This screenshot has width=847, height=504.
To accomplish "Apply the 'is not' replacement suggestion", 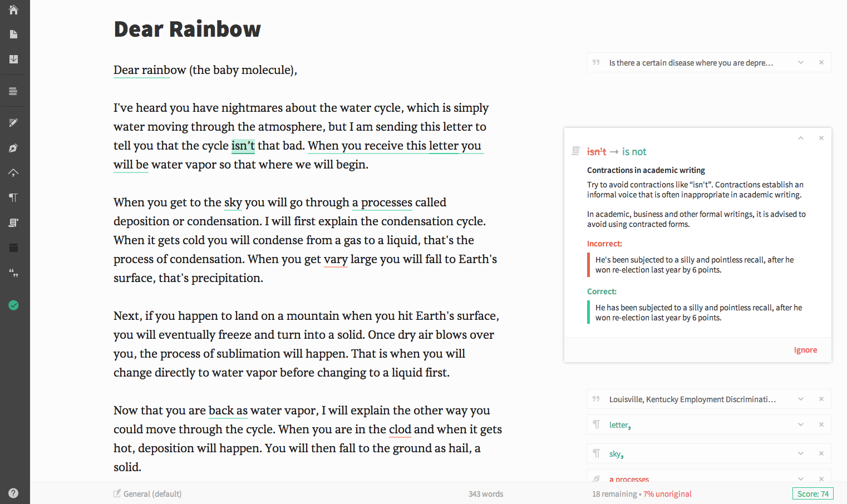I will (634, 152).
